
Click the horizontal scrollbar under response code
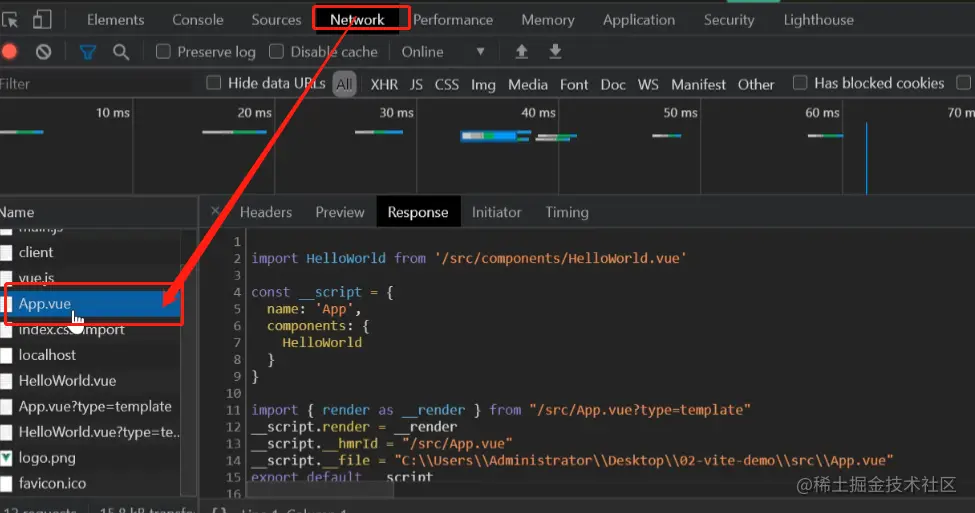pyautogui.click(x=321, y=491)
